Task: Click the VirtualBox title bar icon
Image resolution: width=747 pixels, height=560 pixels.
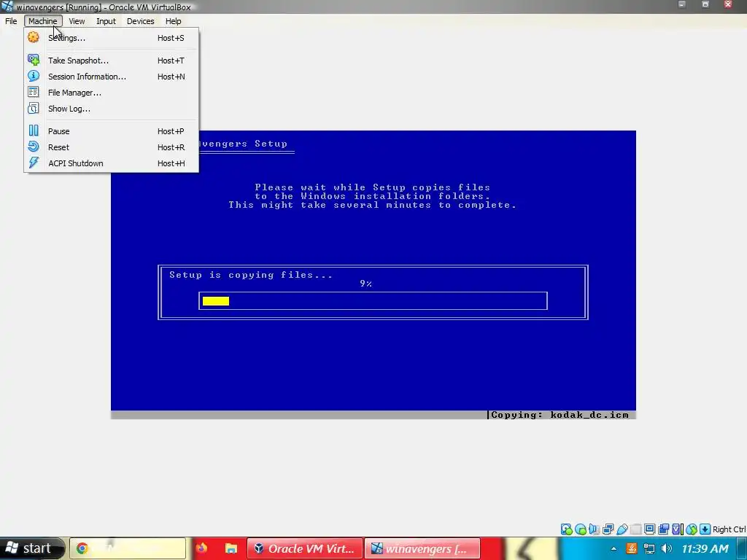Action: pyautogui.click(x=7, y=6)
